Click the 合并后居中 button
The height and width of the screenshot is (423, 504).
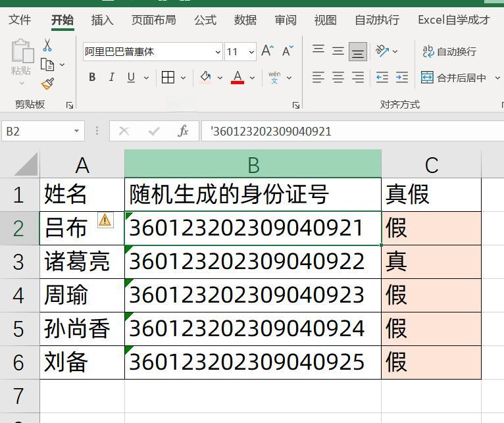point(454,78)
